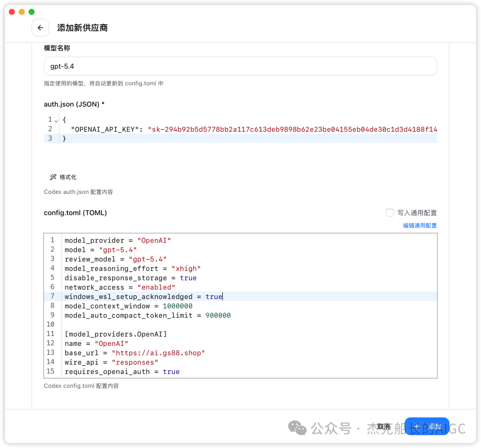Click line requires_openai_auth = true
This screenshot has width=481, height=448.
coord(122,371)
